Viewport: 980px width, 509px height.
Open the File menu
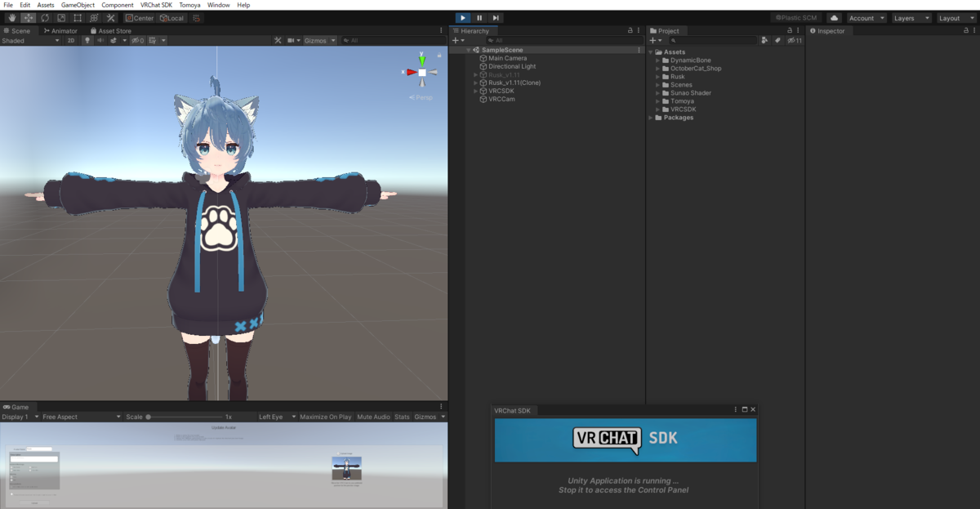tap(8, 5)
